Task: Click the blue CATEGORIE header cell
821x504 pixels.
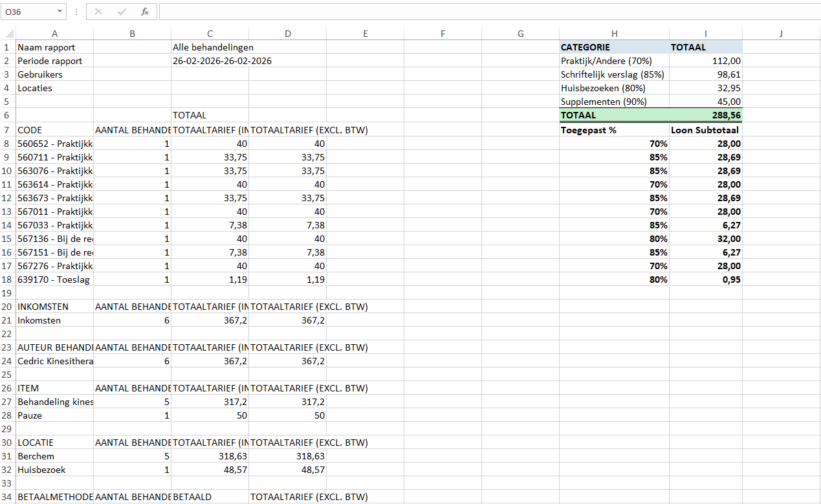Action: point(614,47)
